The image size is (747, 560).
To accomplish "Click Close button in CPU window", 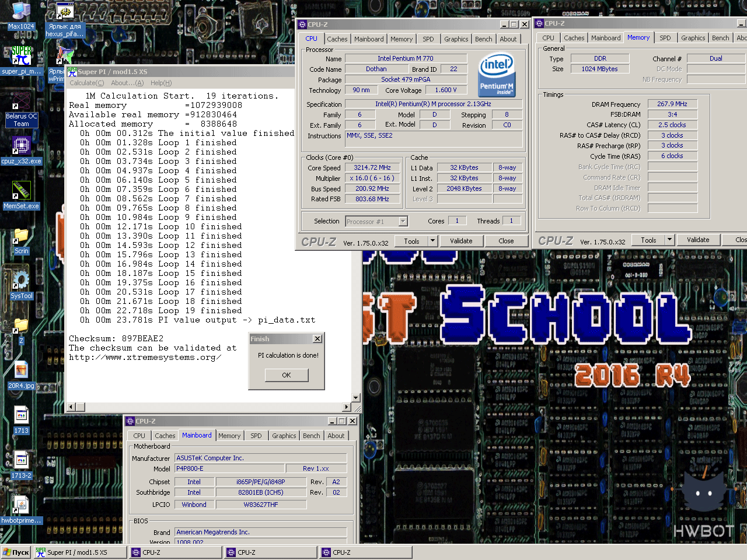I will 506,241.
